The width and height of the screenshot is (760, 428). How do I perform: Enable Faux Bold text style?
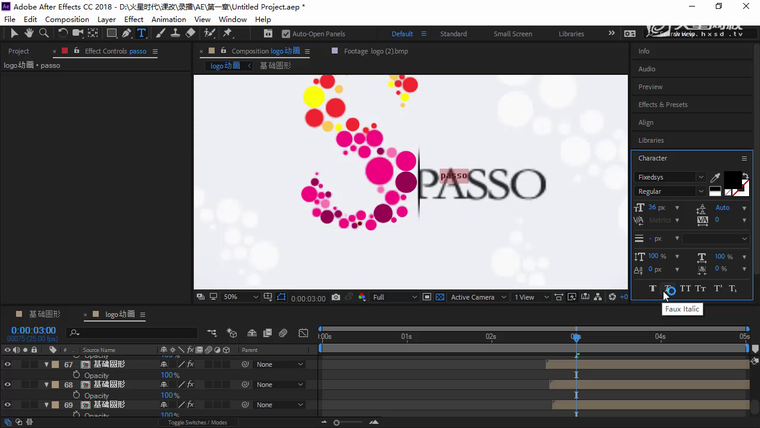point(653,289)
